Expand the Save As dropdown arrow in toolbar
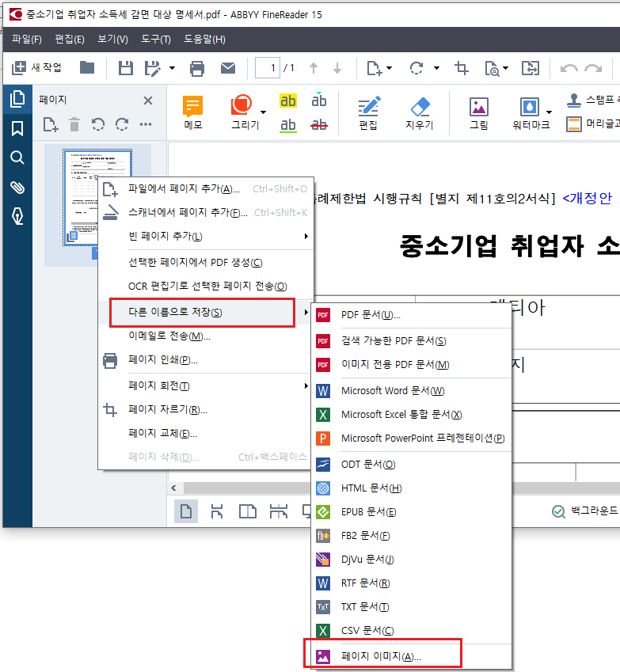The image size is (620, 672). click(172, 68)
